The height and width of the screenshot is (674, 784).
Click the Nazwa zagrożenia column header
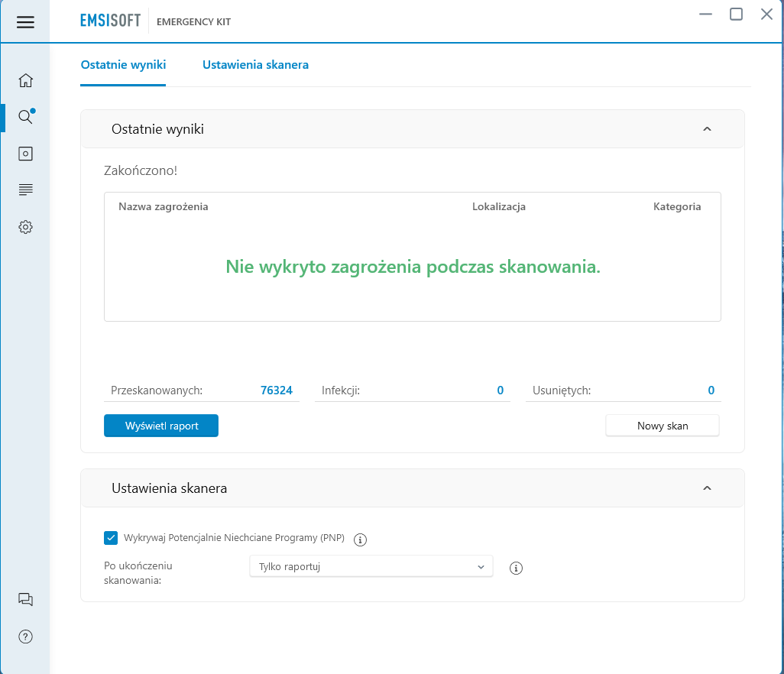163,206
